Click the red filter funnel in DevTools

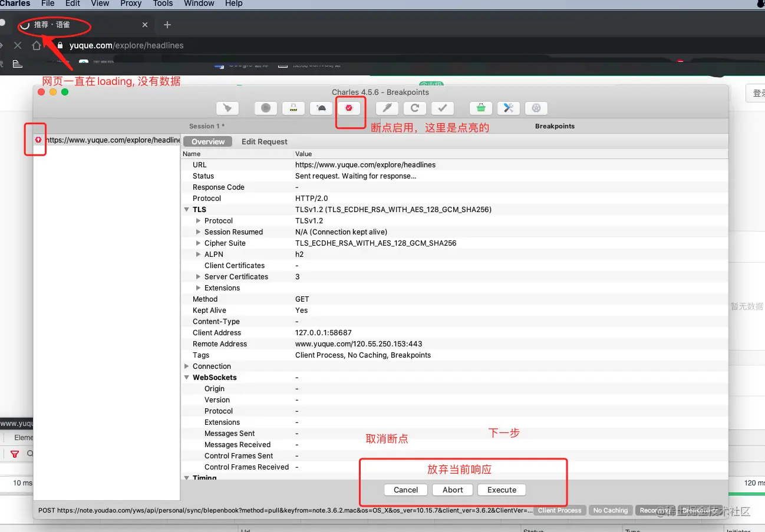tap(15, 454)
